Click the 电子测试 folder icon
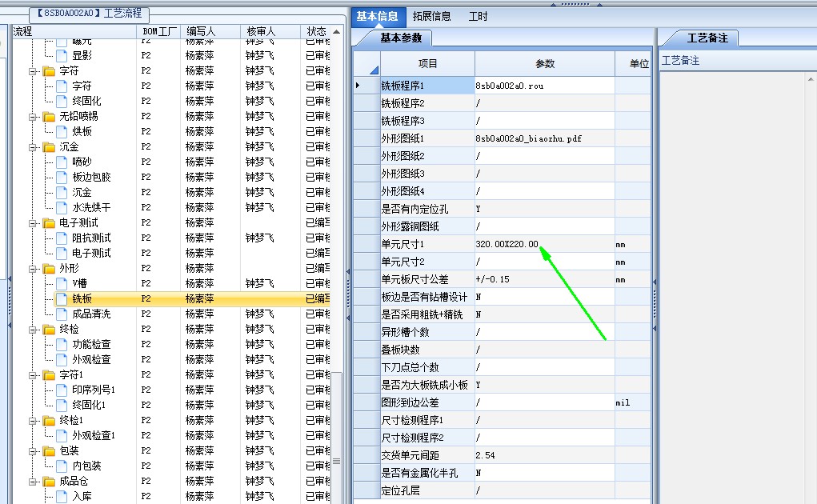This screenshot has width=817, height=504. pyautogui.click(x=49, y=223)
